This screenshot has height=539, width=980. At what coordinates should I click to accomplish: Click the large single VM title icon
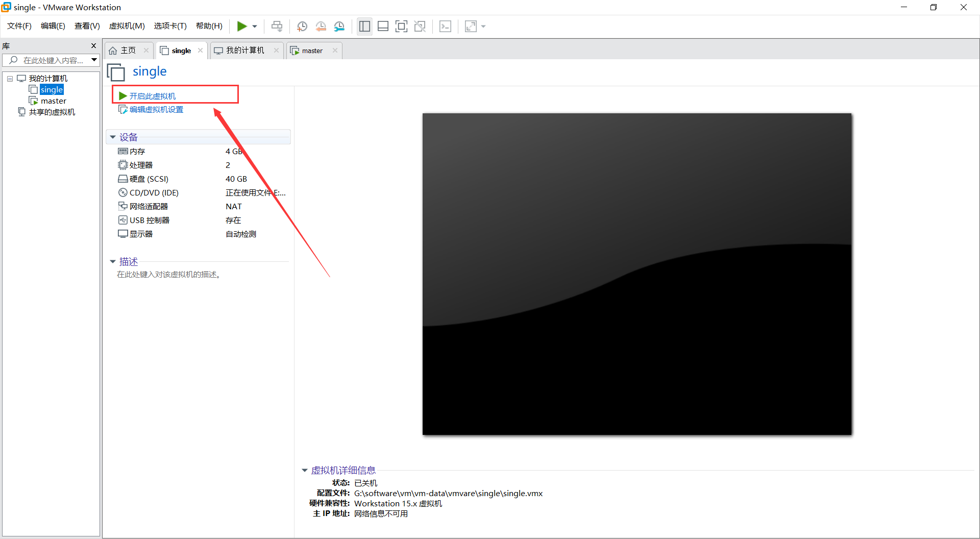(116, 72)
